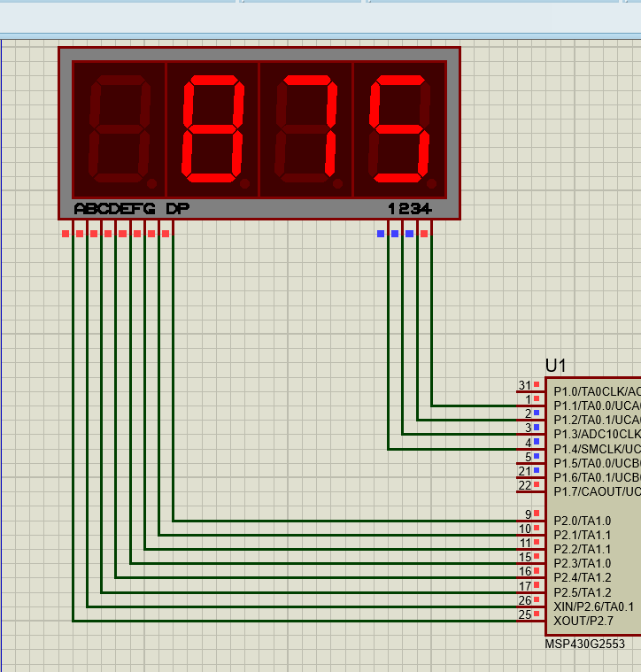Click the P2.3/TA1.0 pin label
The image size is (641, 672).
click(x=583, y=563)
